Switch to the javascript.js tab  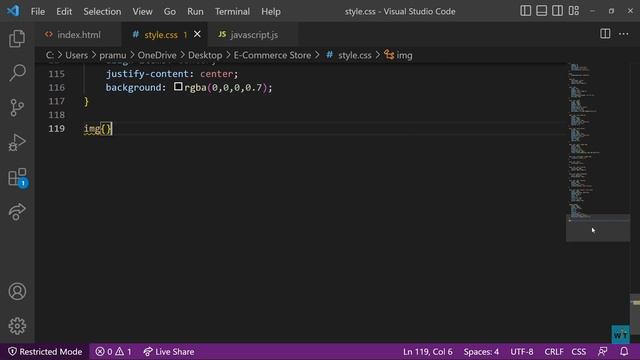pyautogui.click(x=253, y=35)
